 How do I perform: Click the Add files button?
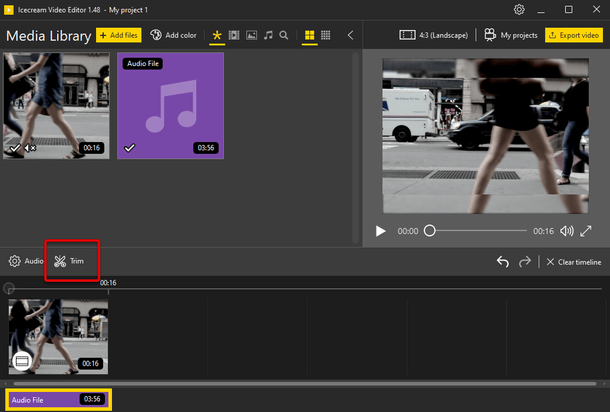119,35
